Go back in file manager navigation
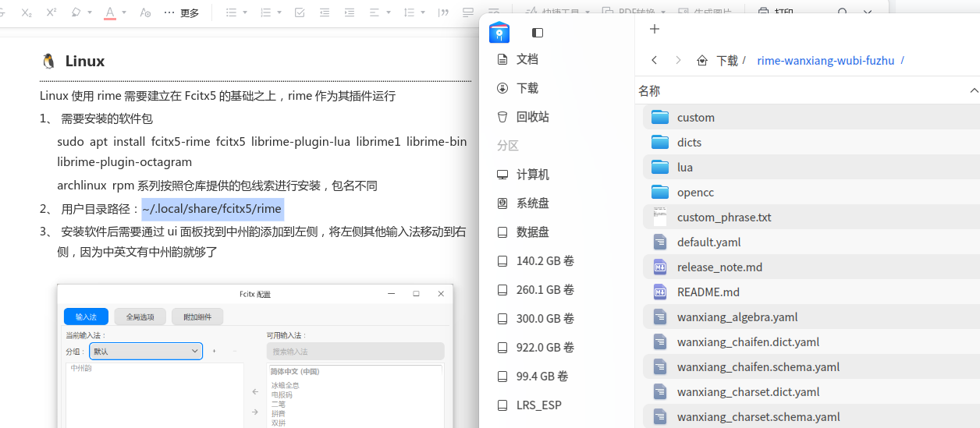 (655, 60)
